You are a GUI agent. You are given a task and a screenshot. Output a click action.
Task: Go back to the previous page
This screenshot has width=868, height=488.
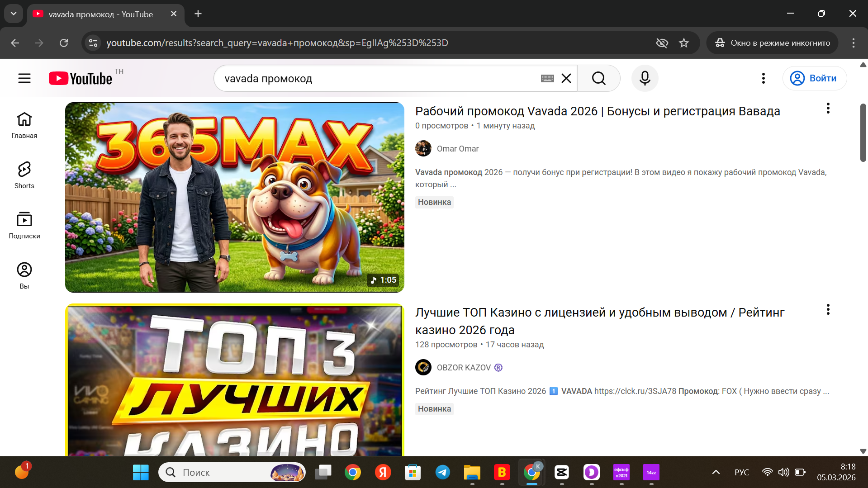click(x=15, y=43)
